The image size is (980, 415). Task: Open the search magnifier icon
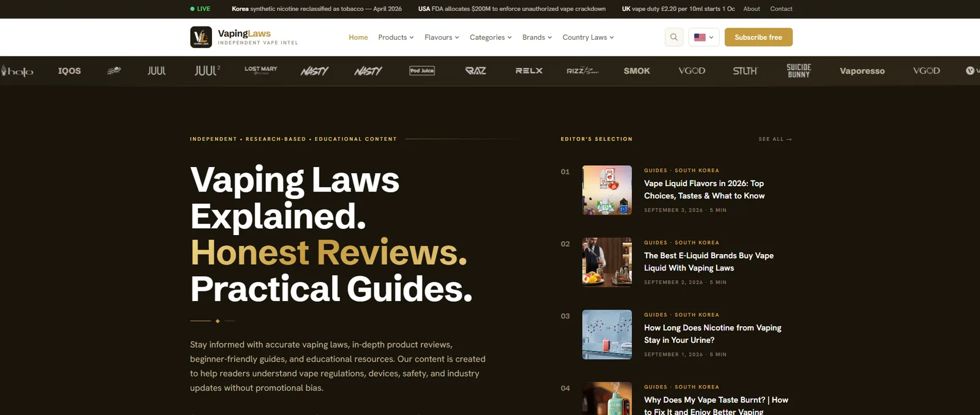pos(674,37)
